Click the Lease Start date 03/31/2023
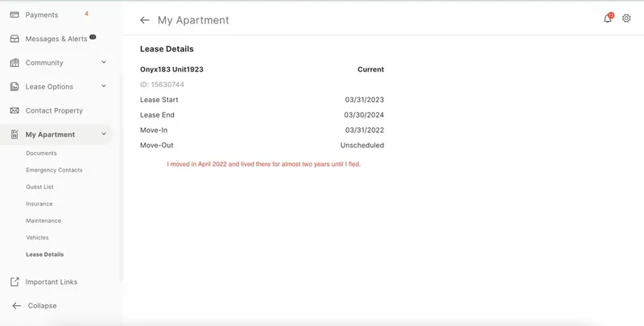The height and width of the screenshot is (326, 644). (365, 100)
